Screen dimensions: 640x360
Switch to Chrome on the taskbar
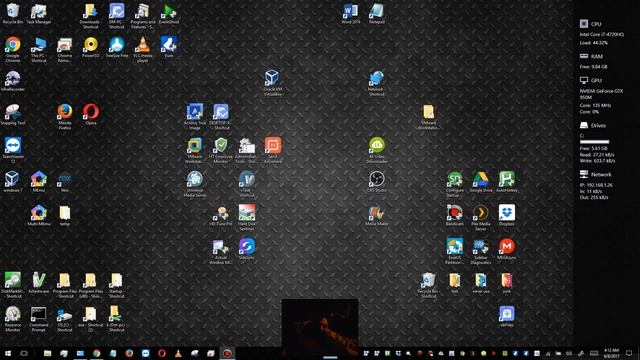pos(96,353)
